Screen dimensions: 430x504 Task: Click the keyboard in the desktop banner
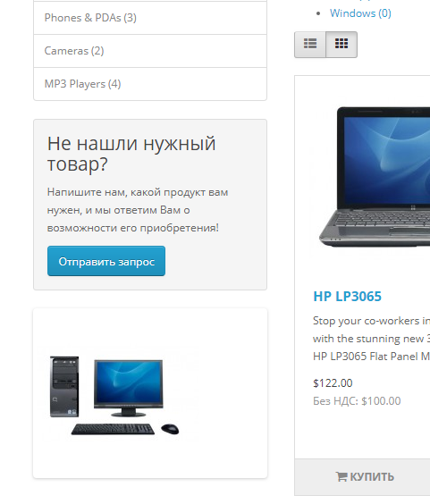click(x=113, y=429)
